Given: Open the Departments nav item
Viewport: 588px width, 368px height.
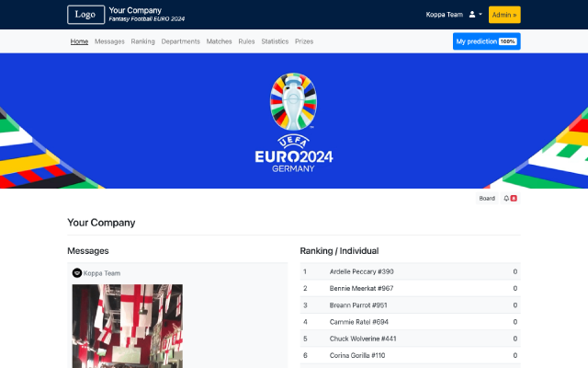Looking at the screenshot, I should [180, 41].
